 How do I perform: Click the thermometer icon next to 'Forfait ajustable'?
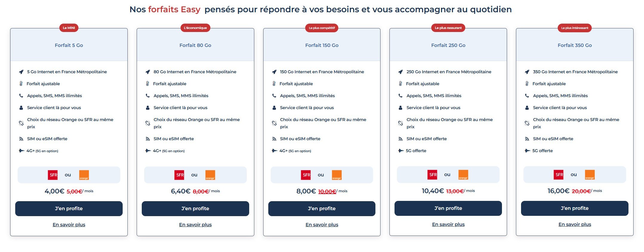pos(21,83)
